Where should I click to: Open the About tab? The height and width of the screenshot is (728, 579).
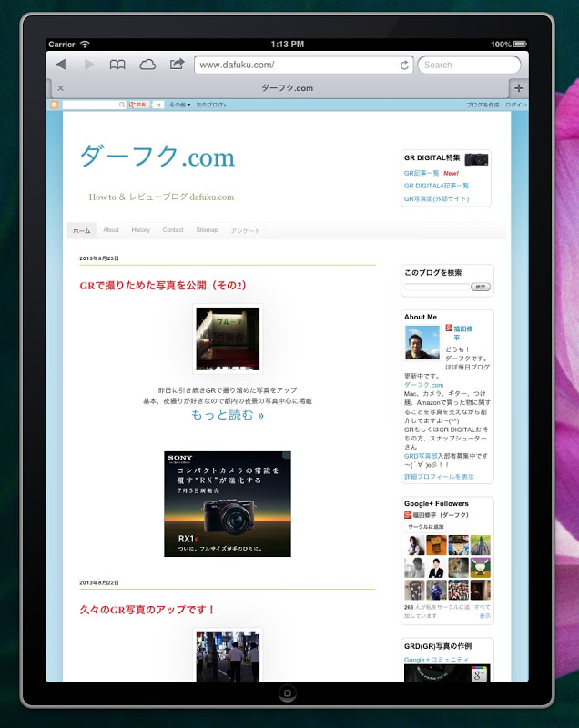[111, 230]
